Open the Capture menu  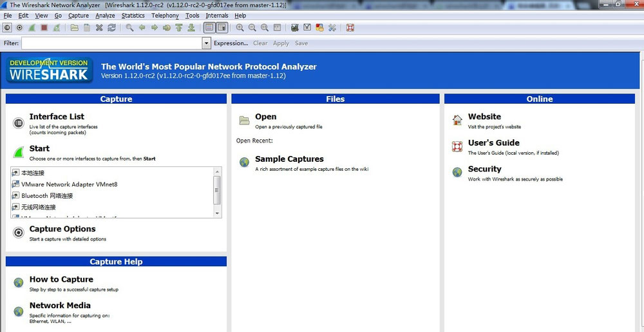click(79, 15)
